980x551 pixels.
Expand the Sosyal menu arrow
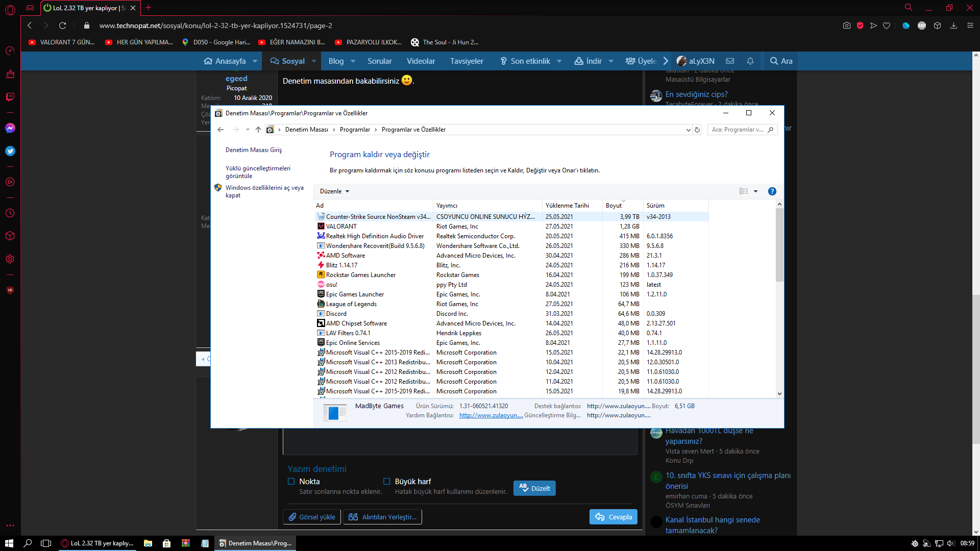point(314,61)
